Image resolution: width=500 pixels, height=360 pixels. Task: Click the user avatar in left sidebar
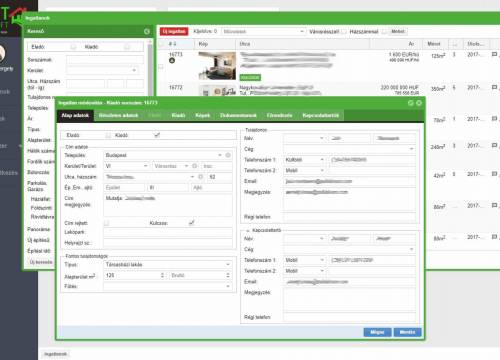pos(2,53)
